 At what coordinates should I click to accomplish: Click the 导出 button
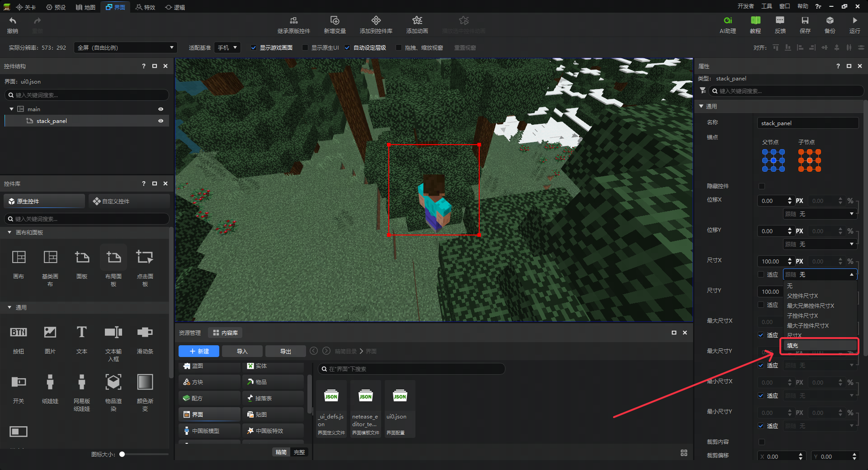(286, 351)
